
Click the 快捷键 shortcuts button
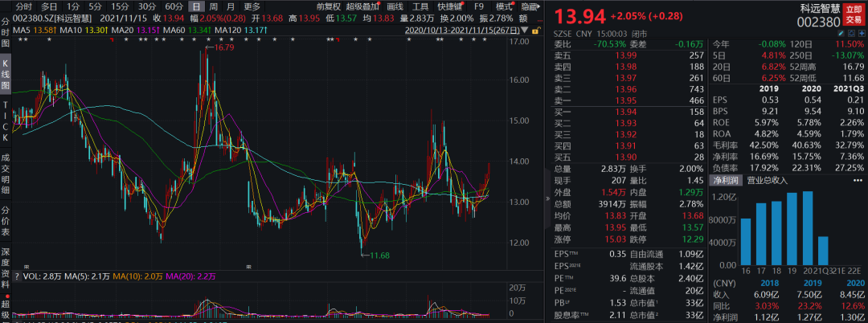(x=450, y=6)
